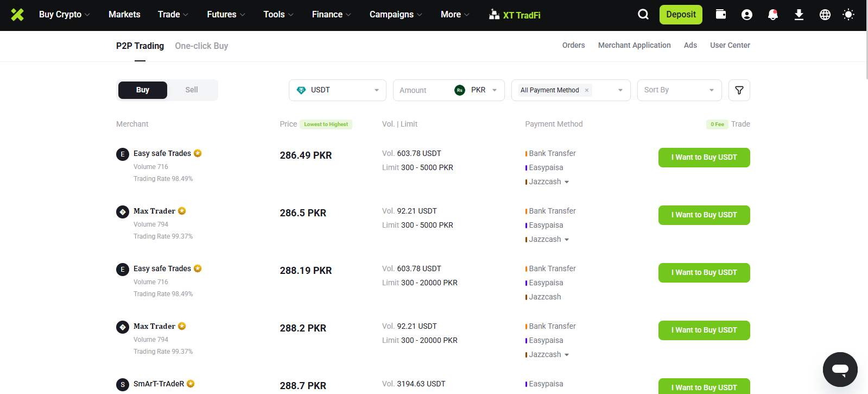Click SmArT-TrAdeR avatar icon
Screen dimensions: 868x394
coord(123,385)
